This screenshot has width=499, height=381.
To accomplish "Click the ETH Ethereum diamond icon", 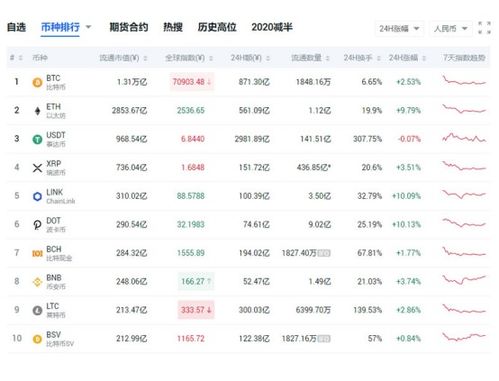I will [37, 111].
